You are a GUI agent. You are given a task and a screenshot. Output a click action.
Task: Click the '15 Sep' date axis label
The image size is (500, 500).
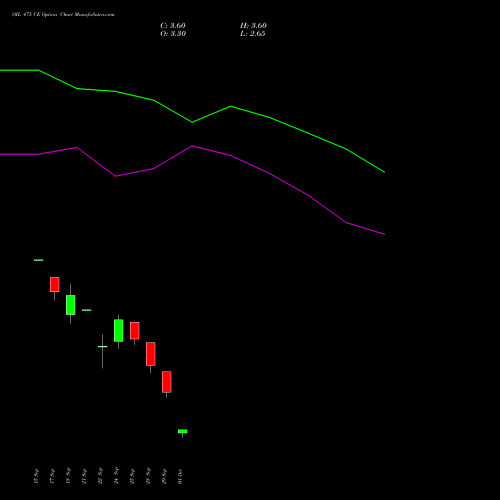tap(36, 476)
